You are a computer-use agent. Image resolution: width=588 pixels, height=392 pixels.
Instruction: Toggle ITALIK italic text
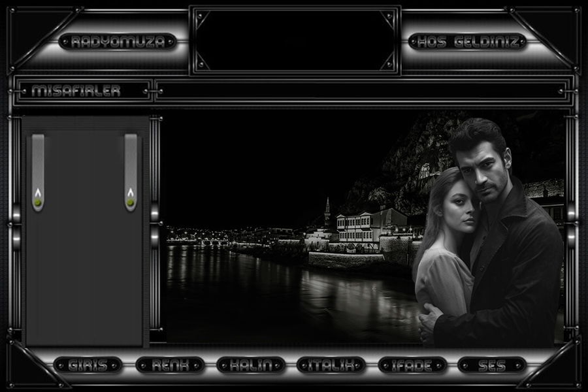[331, 365]
